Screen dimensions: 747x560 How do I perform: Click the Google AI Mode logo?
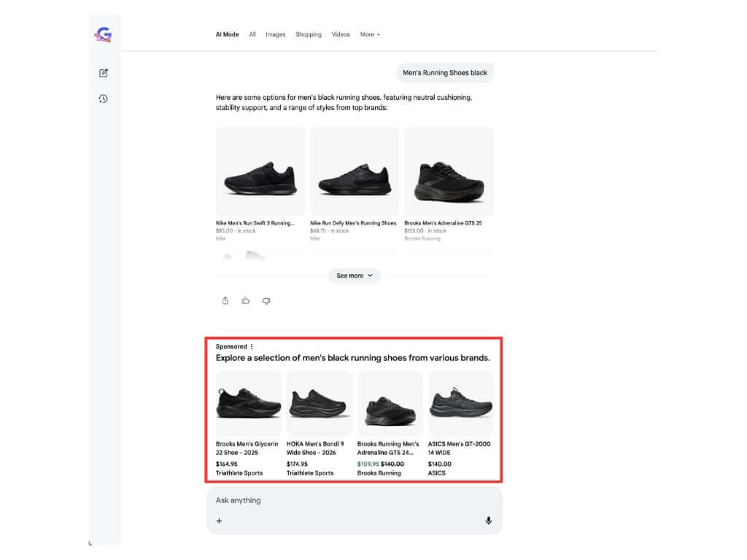click(103, 35)
